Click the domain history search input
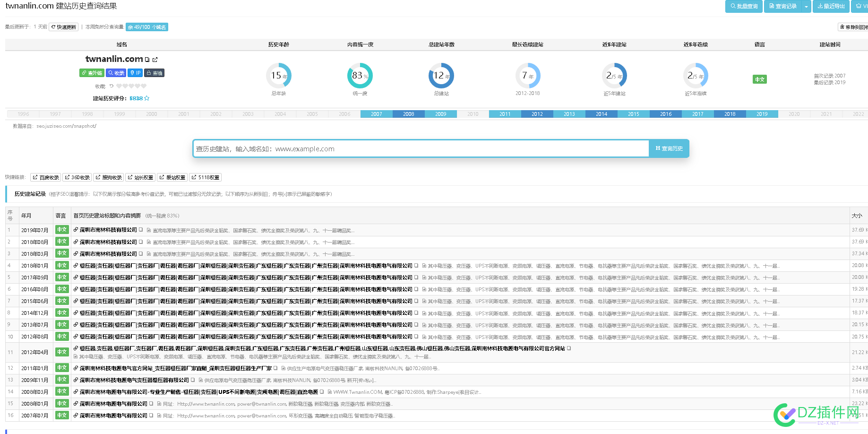Image resolution: width=868 pixels, height=434 pixels. (x=421, y=148)
